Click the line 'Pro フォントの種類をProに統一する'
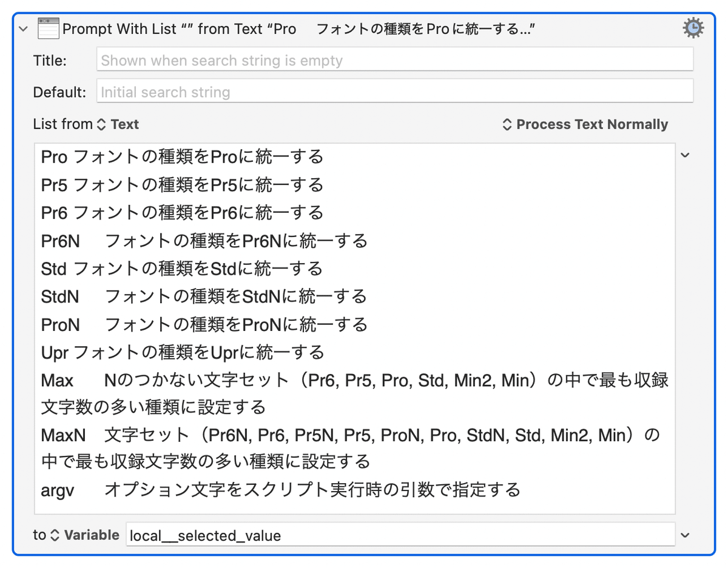The width and height of the screenshot is (728, 568). (182, 156)
